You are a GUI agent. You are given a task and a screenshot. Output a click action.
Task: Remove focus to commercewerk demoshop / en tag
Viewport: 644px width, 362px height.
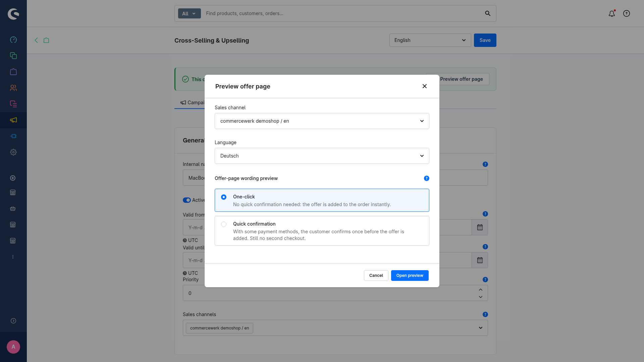coord(219,328)
